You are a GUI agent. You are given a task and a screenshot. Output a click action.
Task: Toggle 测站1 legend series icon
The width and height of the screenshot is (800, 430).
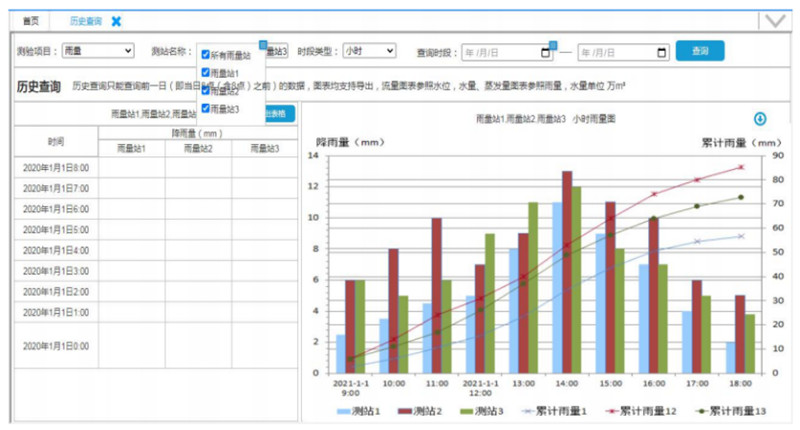(x=343, y=411)
